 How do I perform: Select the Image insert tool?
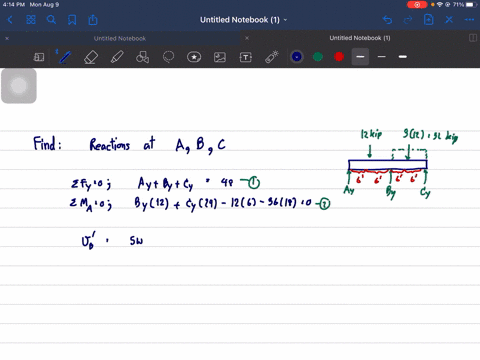click(220, 57)
